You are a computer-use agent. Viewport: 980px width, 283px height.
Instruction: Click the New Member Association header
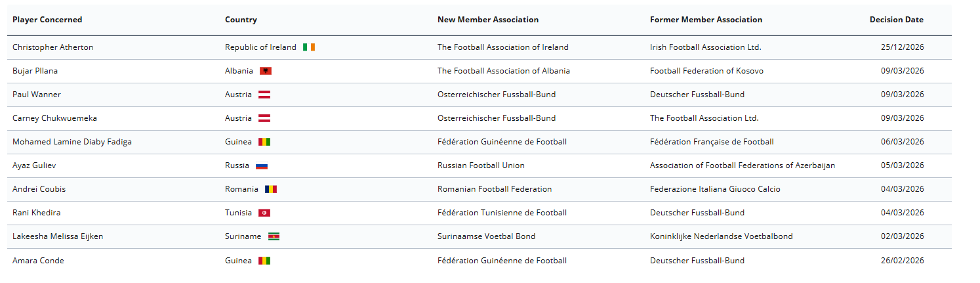click(x=488, y=20)
